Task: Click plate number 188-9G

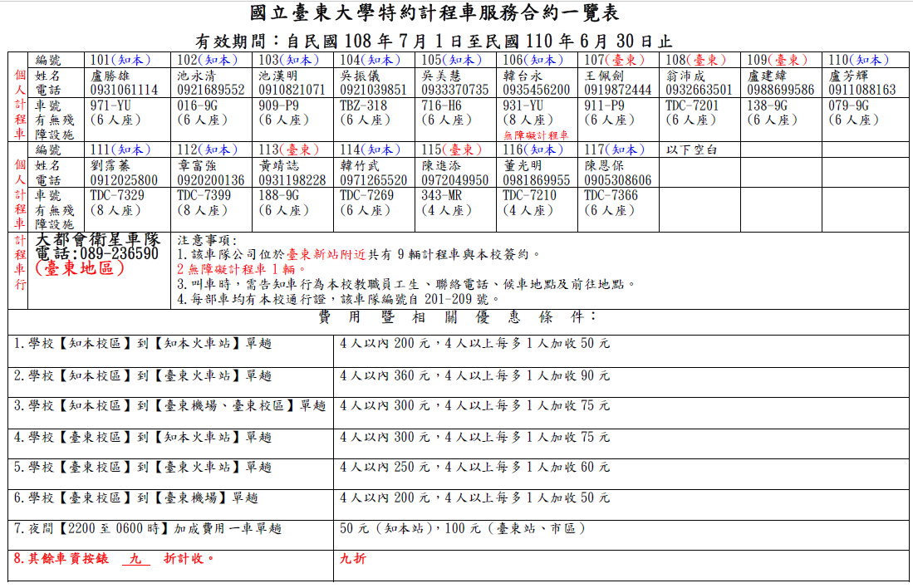Action: click(279, 196)
